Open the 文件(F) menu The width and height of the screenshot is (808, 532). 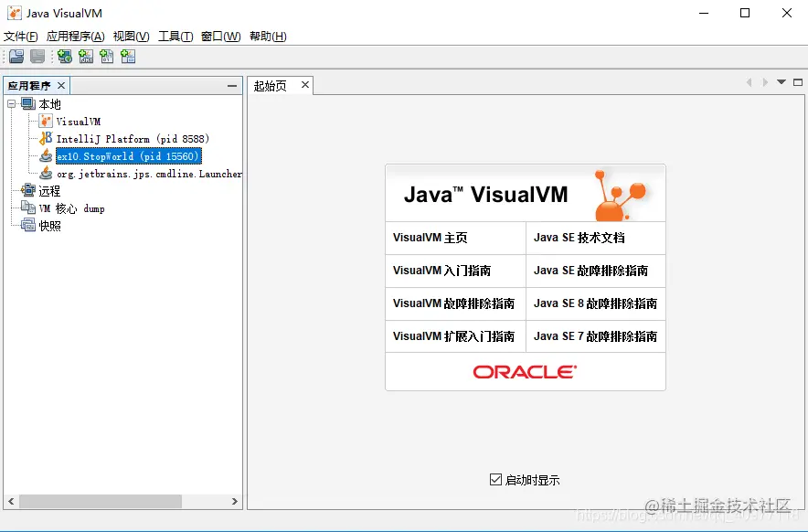pos(21,36)
